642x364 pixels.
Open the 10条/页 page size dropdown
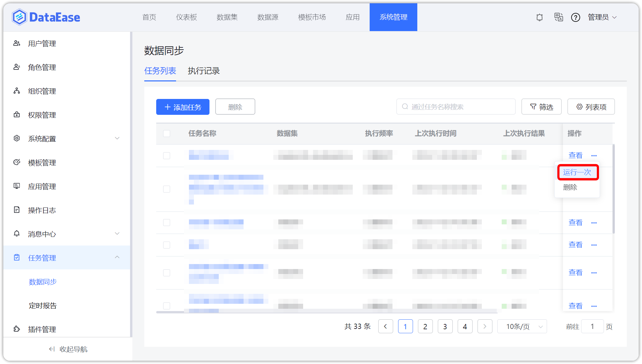(x=522, y=326)
